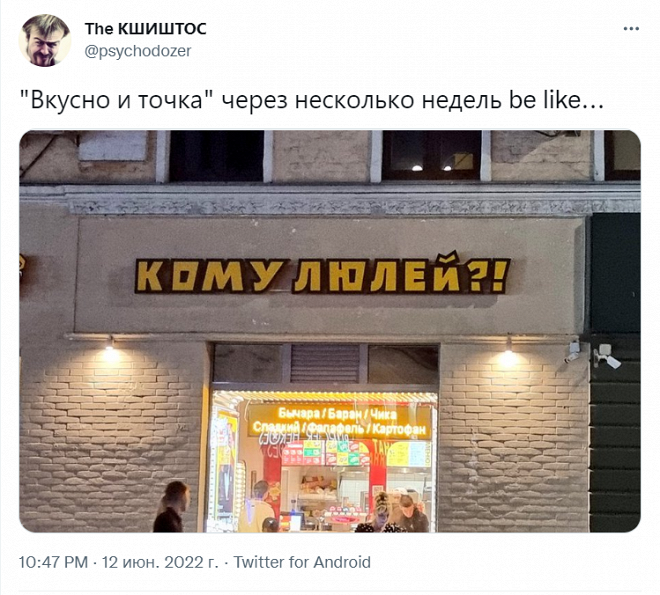
Task: Click the glowing Бычара / Баран / Чика menu board
Action: click(340, 422)
